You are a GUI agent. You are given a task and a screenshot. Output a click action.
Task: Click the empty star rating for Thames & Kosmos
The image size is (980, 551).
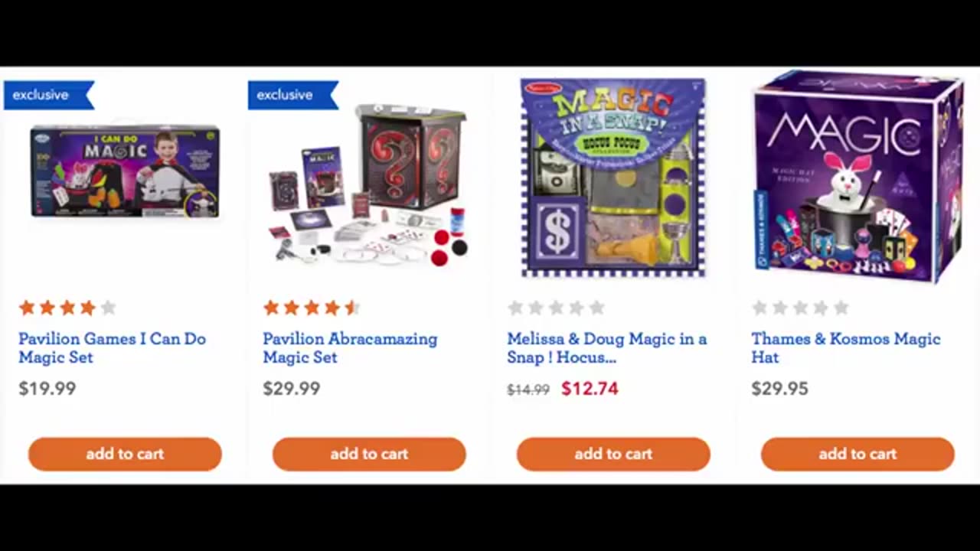click(x=800, y=308)
